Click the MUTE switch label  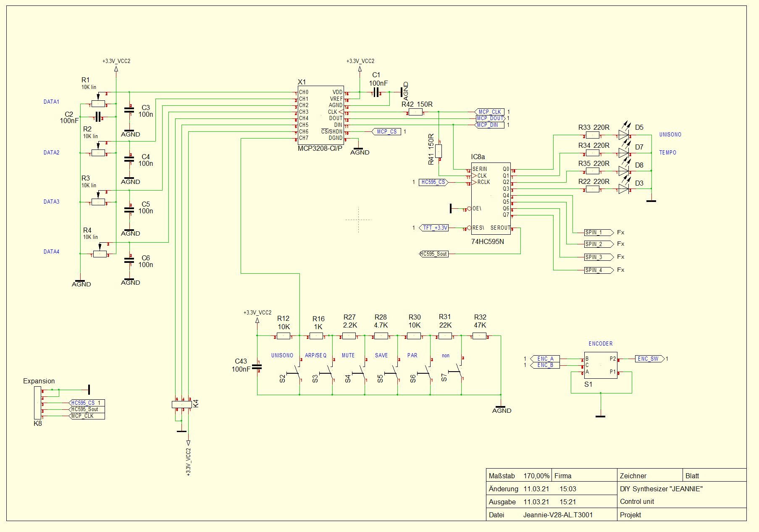click(348, 356)
